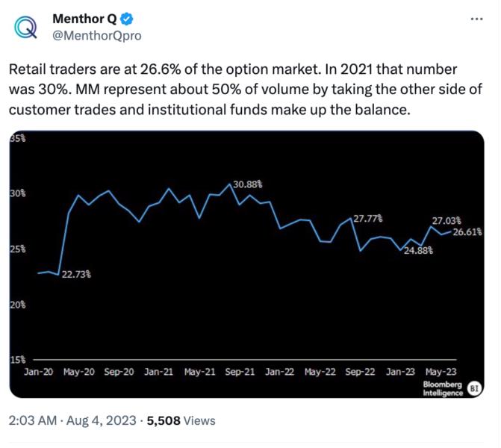Click the 22.73% low data label

(x=76, y=274)
